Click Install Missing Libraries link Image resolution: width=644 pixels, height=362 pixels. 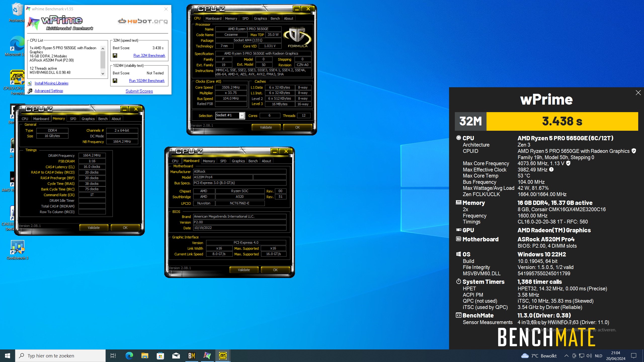tap(52, 83)
